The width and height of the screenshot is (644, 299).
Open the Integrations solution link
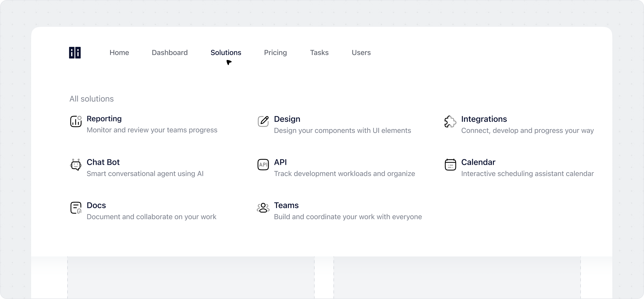point(484,119)
